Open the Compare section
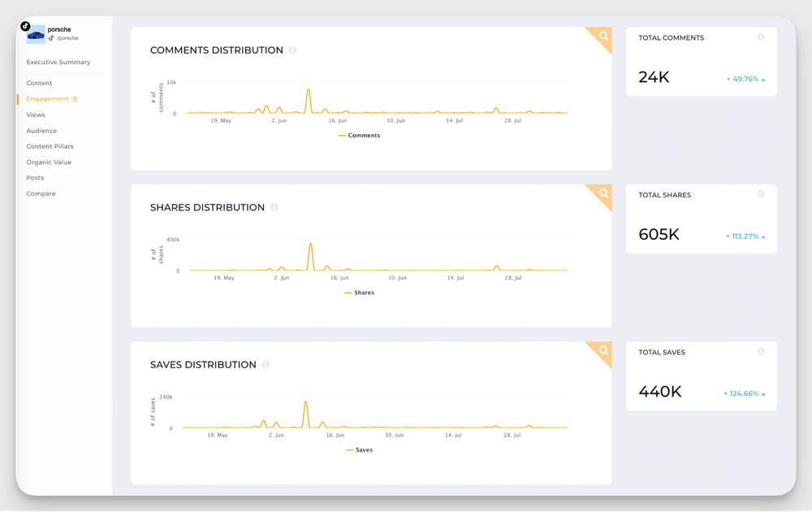The image size is (812, 512). click(42, 193)
